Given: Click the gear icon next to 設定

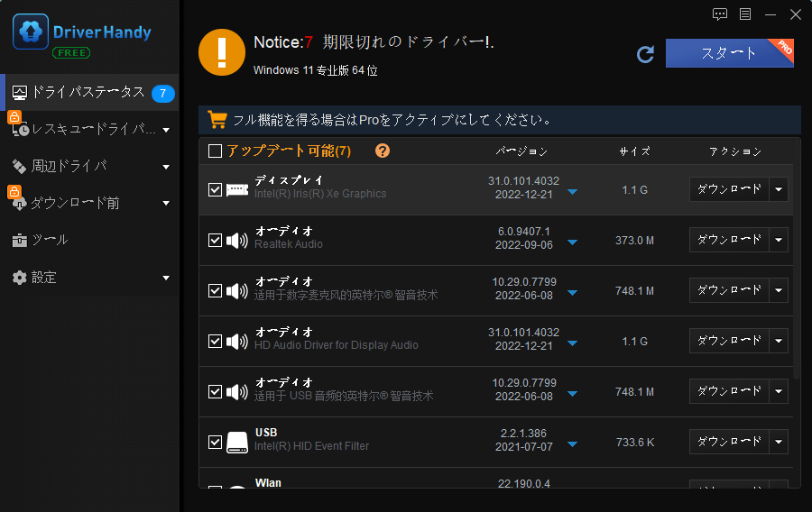Looking at the screenshot, I should click(x=19, y=278).
